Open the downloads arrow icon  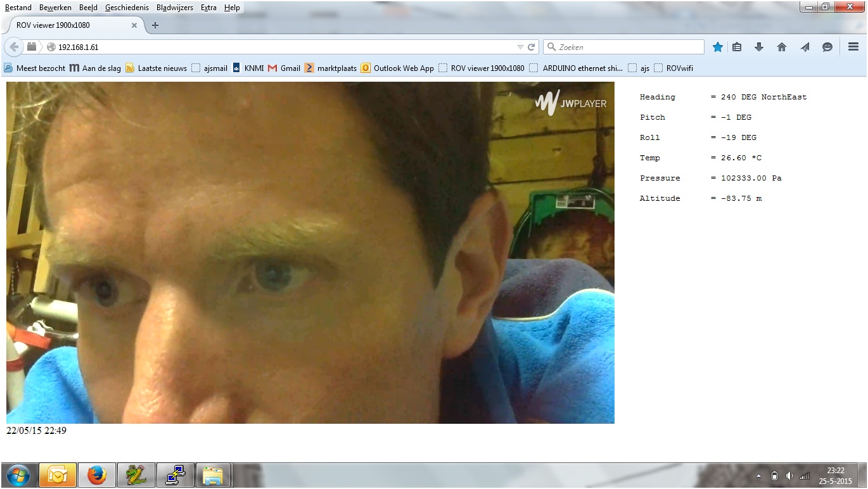point(759,47)
